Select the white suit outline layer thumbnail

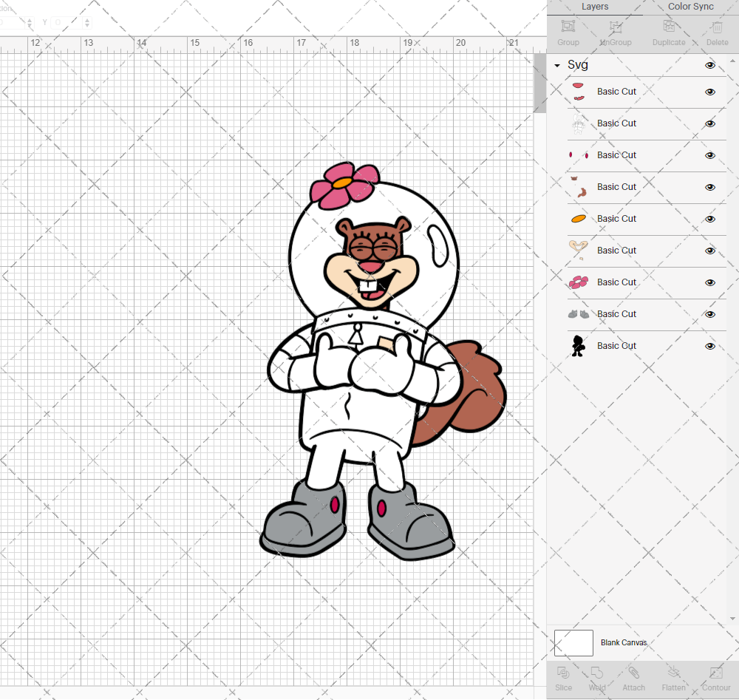(579, 123)
